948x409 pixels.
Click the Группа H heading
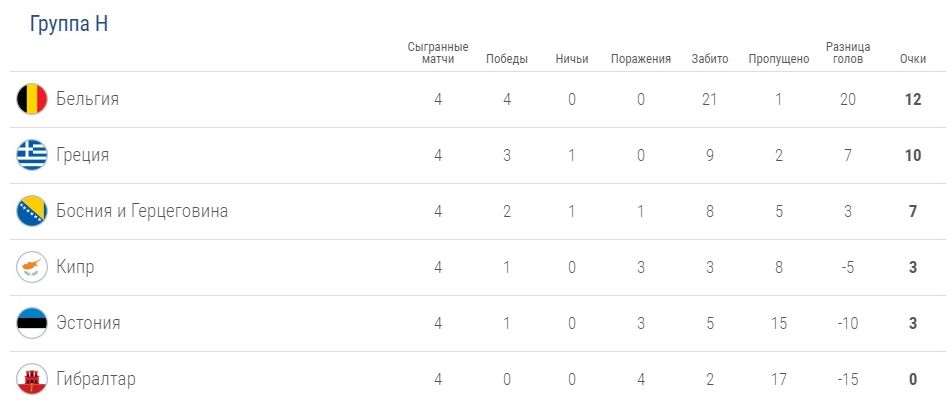coord(69,25)
